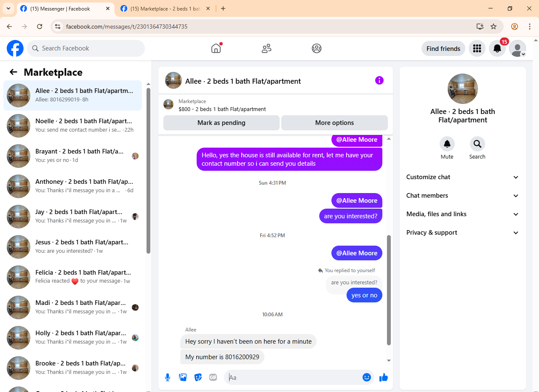The height and width of the screenshot is (392, 539).
Task: Attach a file image icon
Action: (x=183, y=377)
